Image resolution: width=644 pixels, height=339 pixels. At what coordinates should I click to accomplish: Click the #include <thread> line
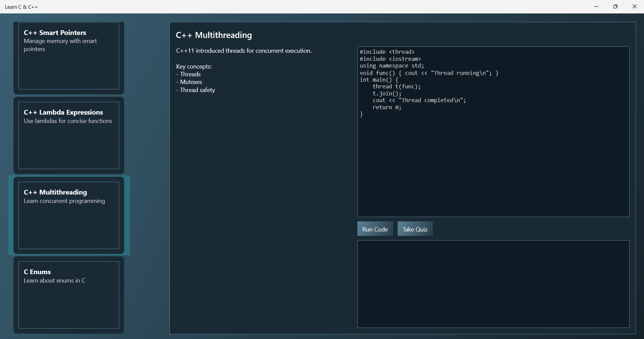[387, 52]
